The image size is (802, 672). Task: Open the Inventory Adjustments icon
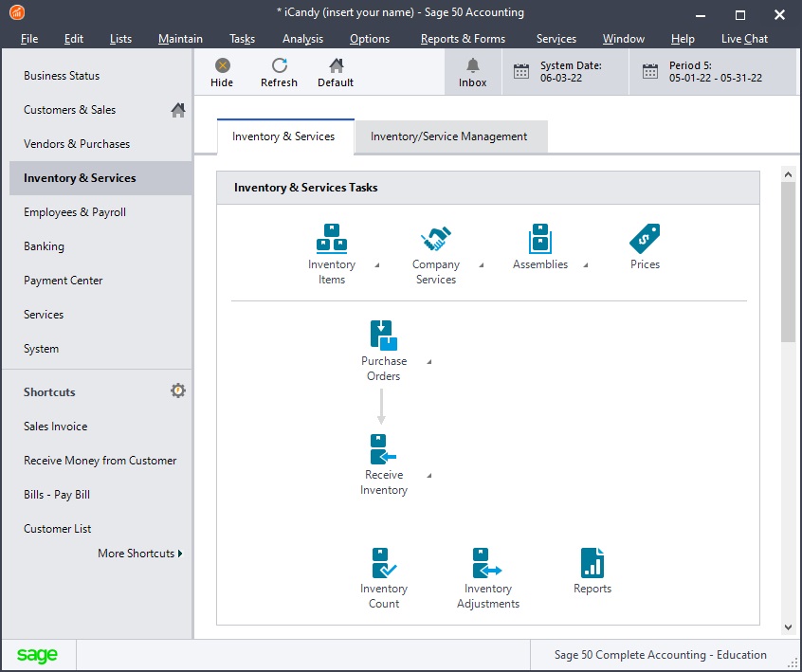(x=487, y=563)
